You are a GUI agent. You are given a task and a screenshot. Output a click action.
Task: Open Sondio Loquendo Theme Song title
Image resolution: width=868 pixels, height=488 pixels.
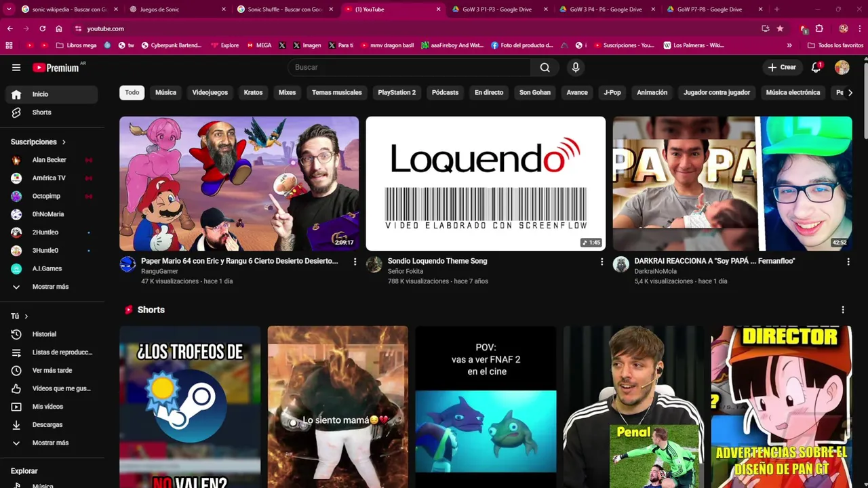437,261
